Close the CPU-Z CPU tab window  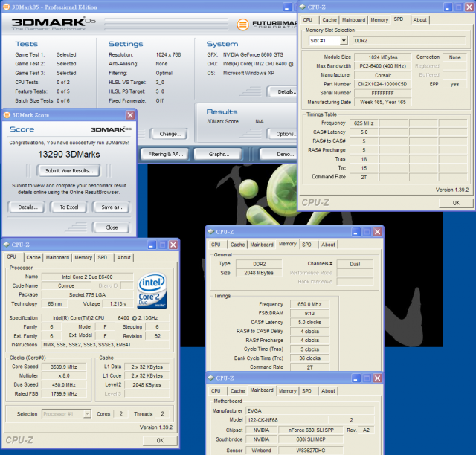point(173,245)
